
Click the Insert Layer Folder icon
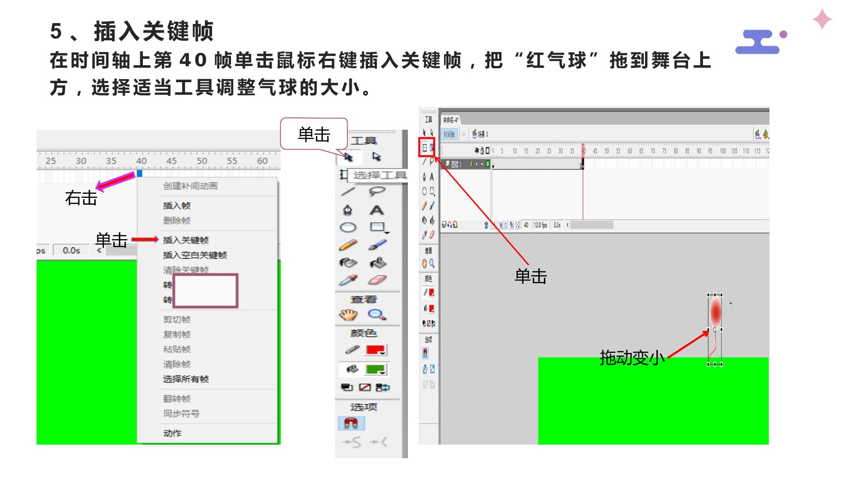455,225
